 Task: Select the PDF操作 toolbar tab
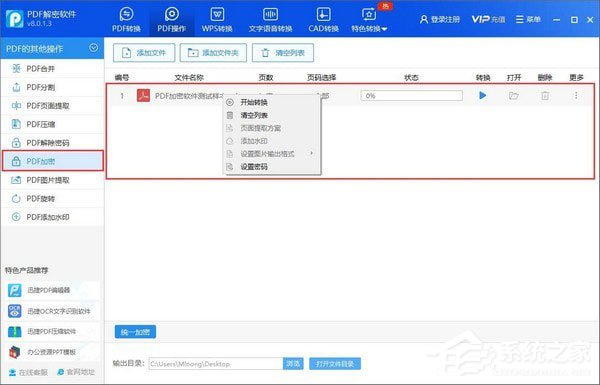(171, 20)
